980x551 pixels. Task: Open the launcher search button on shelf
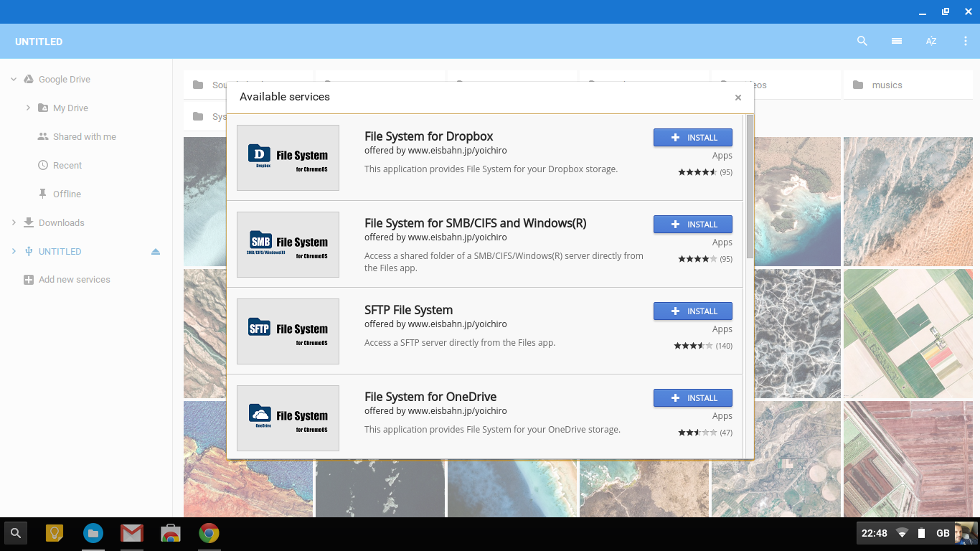click(16, 533)
